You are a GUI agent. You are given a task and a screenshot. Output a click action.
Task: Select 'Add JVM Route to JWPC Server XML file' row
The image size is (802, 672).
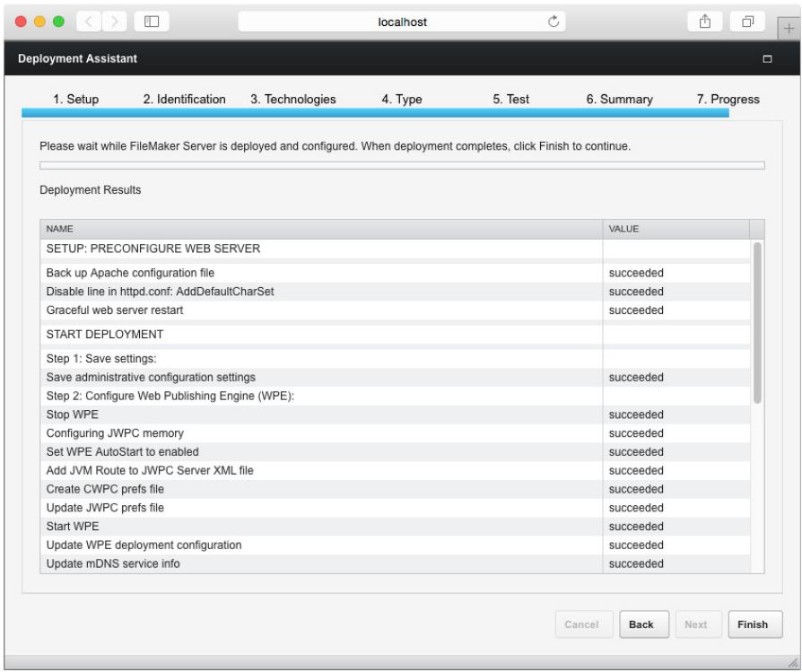point(395,470)
